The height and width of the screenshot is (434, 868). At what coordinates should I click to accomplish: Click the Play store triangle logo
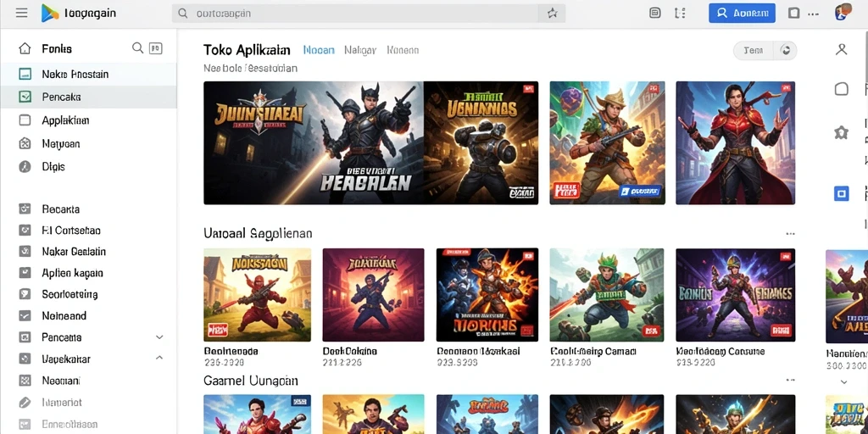[50, 13]
